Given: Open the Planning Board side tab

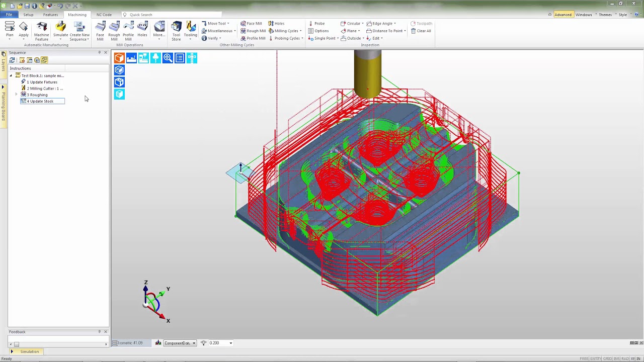Looking at the screenshot, I should [3, 106].
